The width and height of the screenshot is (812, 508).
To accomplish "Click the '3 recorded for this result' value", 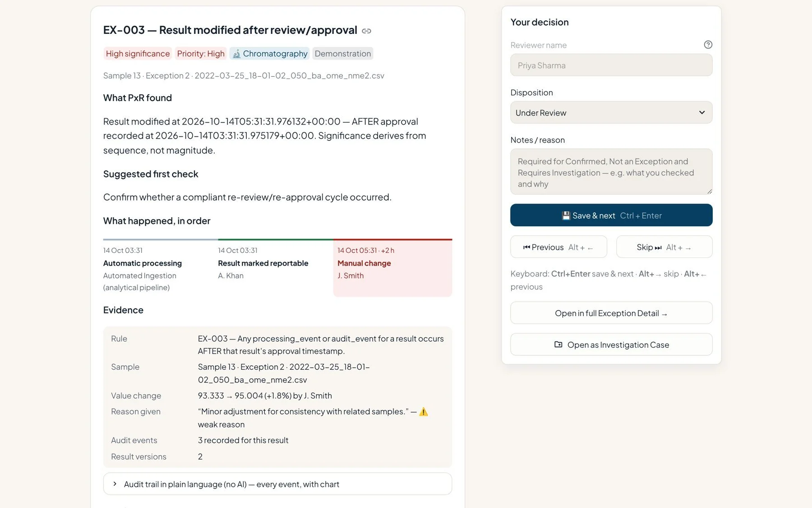I will (243, 440).
